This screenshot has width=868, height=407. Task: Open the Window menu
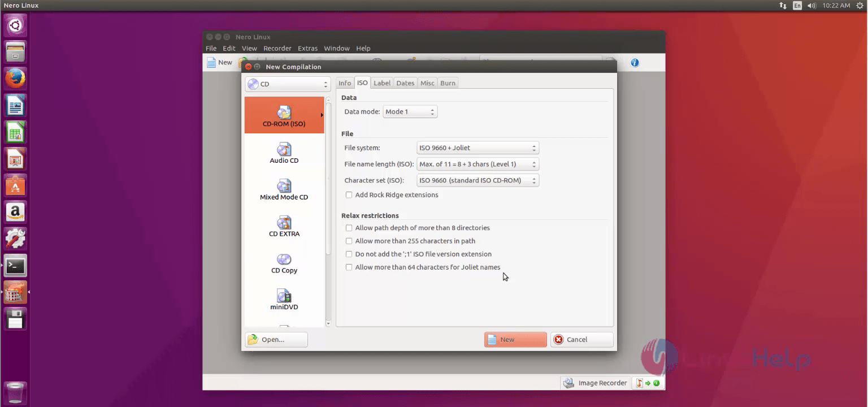click(x=337, y=48)
